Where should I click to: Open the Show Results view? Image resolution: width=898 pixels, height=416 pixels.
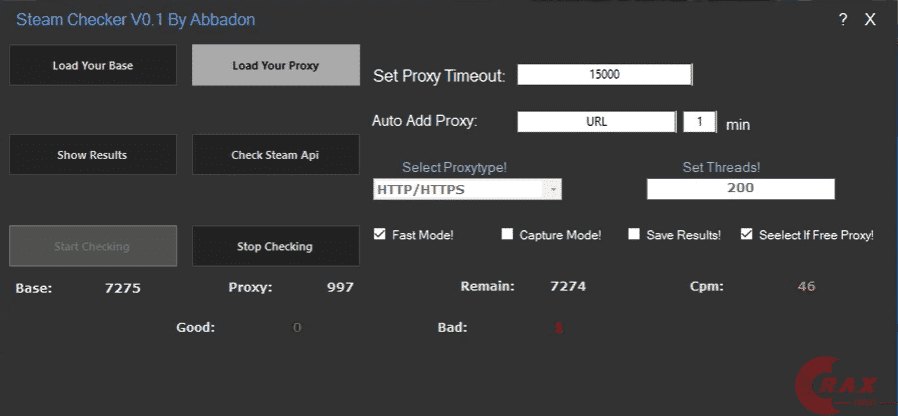[x=93, y=155]
